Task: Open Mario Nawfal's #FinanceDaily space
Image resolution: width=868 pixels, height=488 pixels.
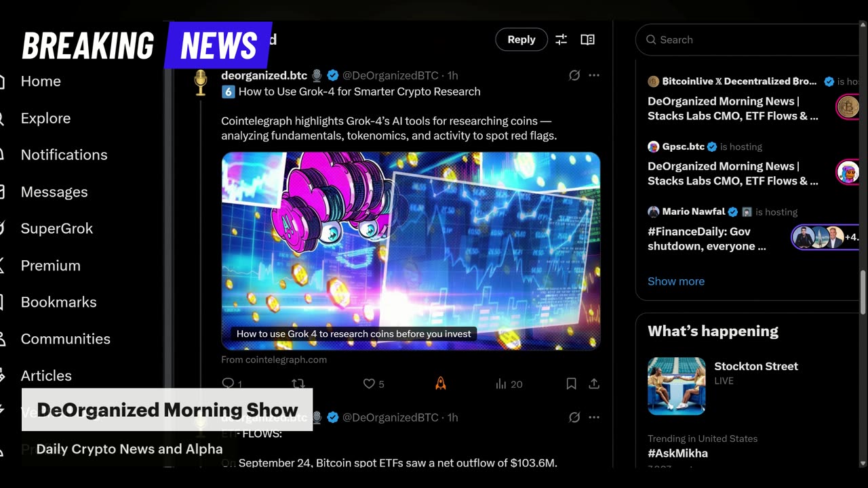Action: click(707, 239)
